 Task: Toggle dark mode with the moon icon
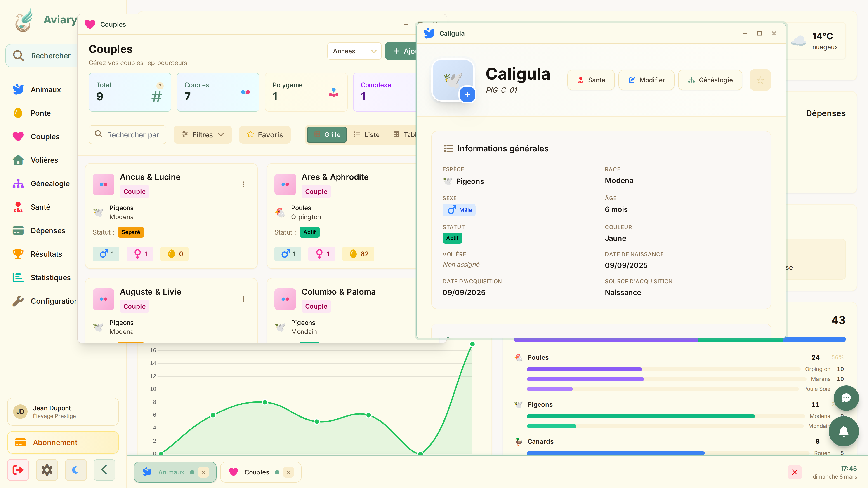click(75, 470)
